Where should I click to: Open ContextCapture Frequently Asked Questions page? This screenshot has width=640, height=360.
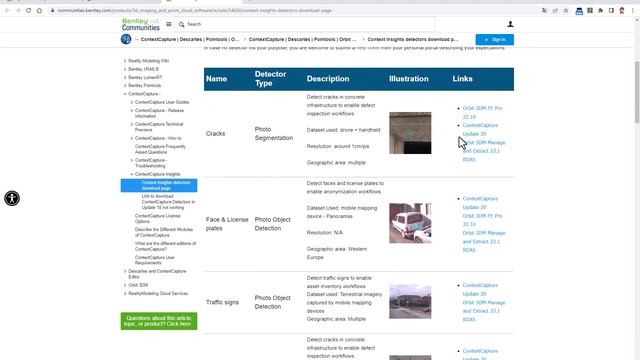pyautogui.click(x=160, y=149)
